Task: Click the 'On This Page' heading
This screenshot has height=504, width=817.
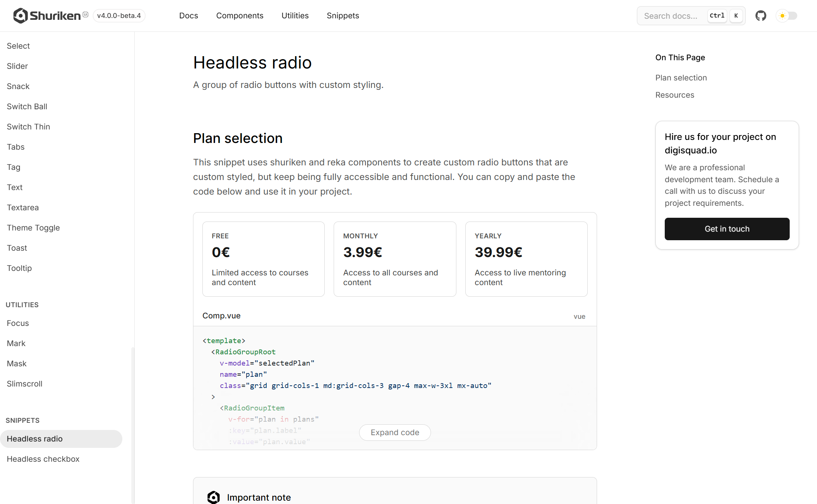Action: pos(680,58)
